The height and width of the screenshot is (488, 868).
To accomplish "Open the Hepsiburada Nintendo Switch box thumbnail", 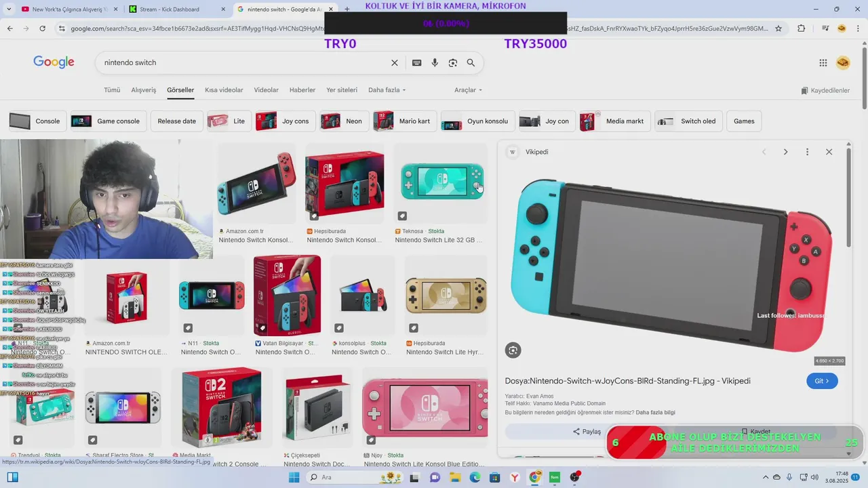I will (x=344, y=184).
